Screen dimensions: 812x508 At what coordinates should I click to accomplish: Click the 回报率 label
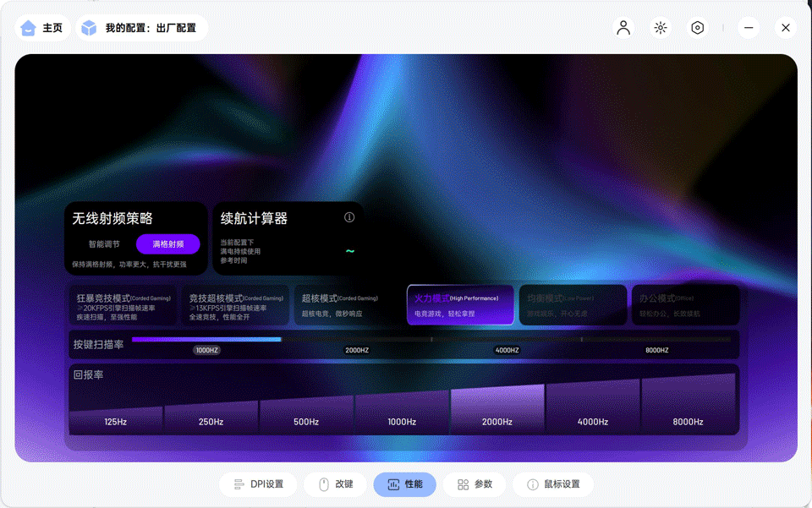89,374
